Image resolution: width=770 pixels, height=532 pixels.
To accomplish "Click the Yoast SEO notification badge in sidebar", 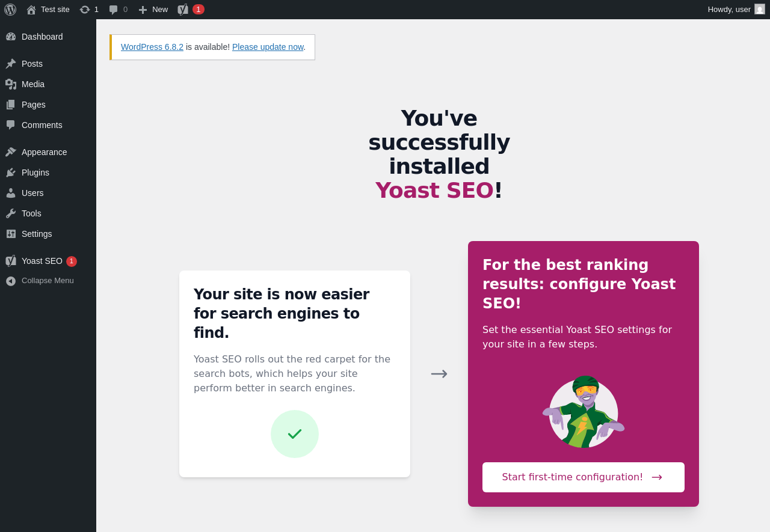I will click(72, 261).
